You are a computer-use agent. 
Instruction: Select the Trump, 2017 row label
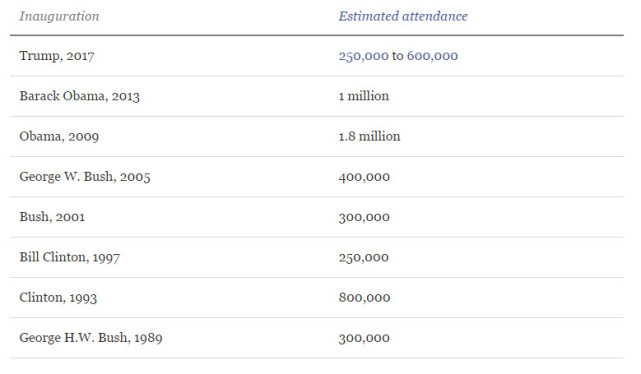[x=57, y=56]
